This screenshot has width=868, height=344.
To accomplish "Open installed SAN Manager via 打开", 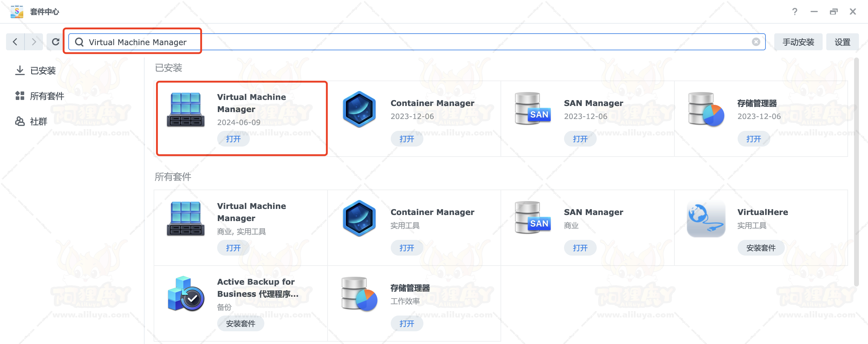I will (580, 139).
